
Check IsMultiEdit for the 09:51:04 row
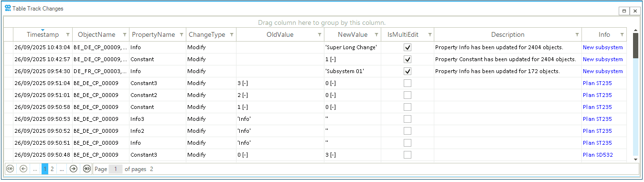coord(408,83)
